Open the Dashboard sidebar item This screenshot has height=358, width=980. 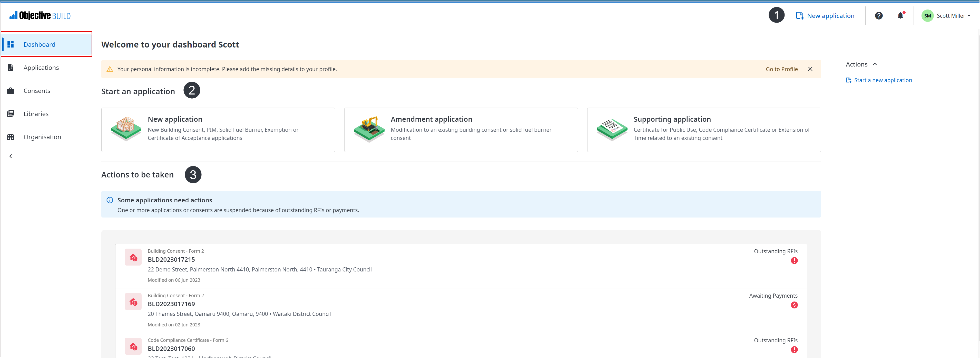(47, 45)
